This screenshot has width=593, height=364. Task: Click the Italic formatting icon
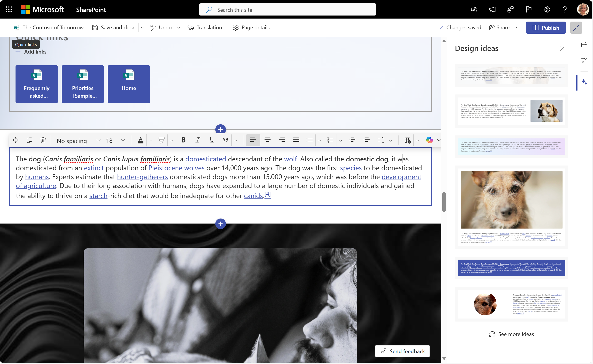click(x=197, y=140)
